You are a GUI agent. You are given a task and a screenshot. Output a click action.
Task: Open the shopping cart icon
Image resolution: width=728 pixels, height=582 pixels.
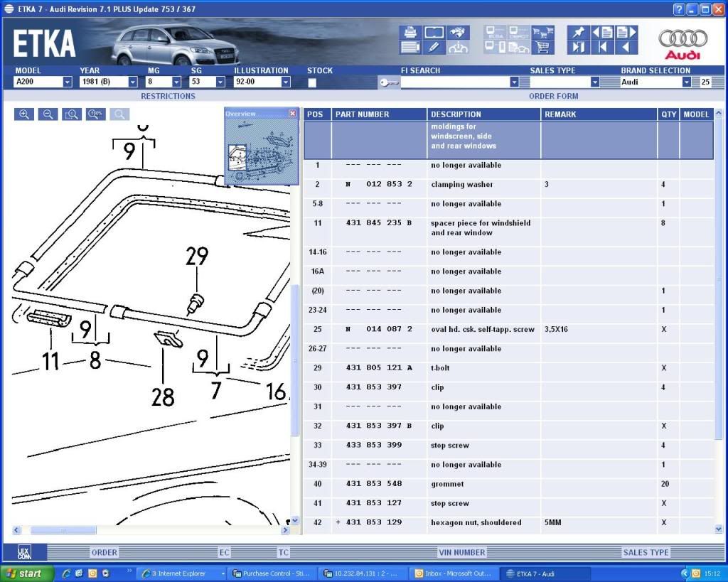pos(542,48)
